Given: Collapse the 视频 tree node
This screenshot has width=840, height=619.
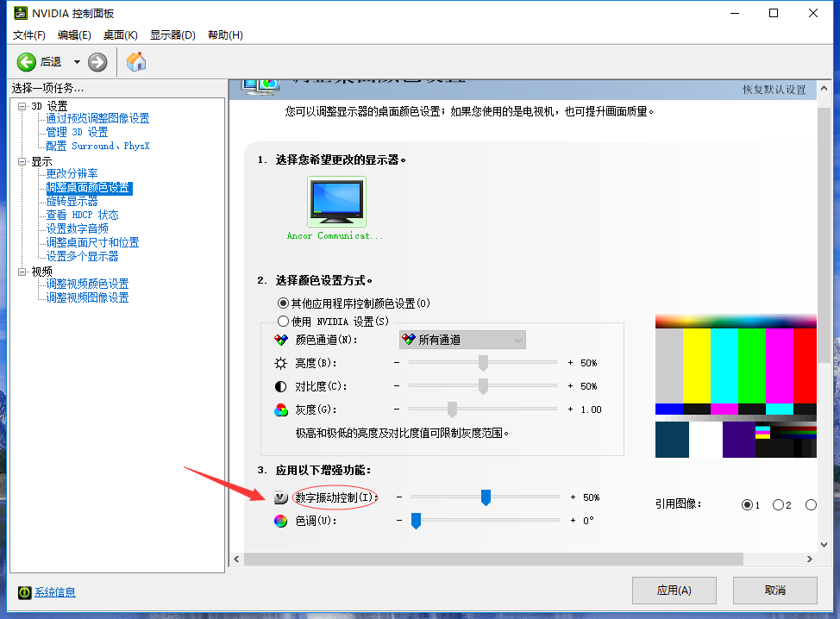Looking at the screenshot, I should [22, 272].
